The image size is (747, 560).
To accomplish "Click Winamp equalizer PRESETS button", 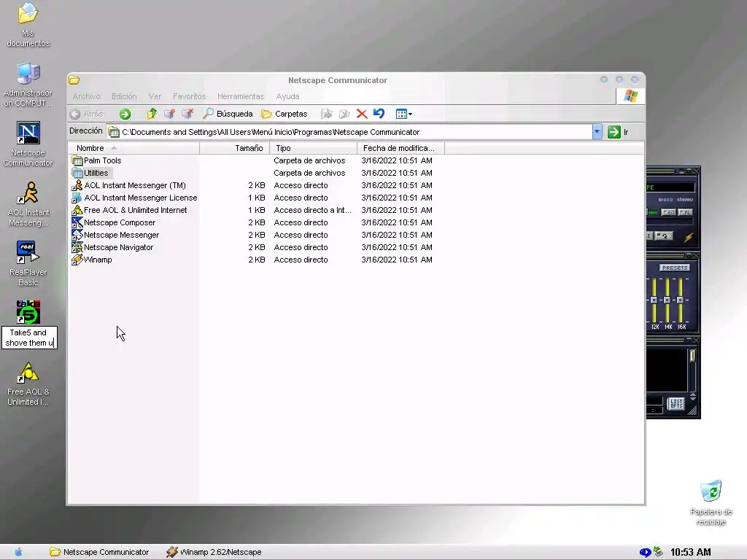I will pyautogui.click(x=675, y=268).
